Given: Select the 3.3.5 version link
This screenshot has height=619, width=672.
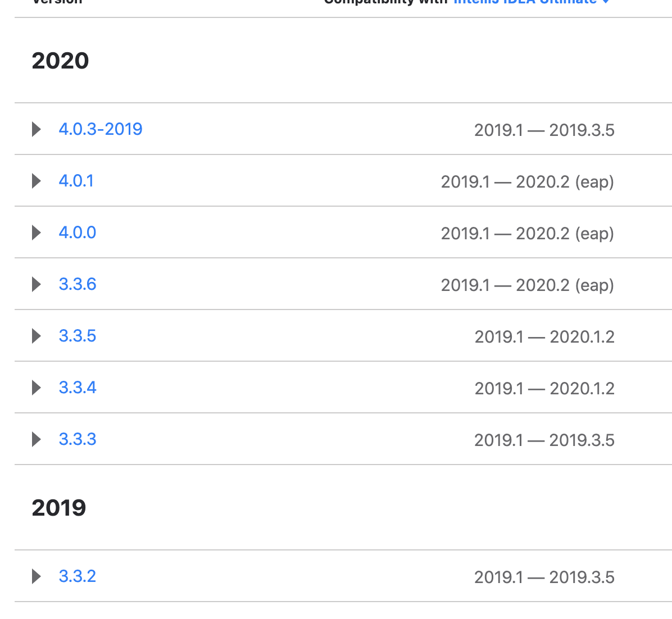Looking at the screenshot, I should click(x=78, y=335).
